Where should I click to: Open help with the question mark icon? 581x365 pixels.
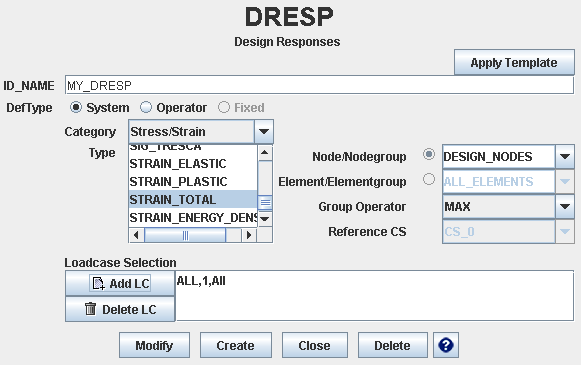pyautogui.click(x=446, y=345)
